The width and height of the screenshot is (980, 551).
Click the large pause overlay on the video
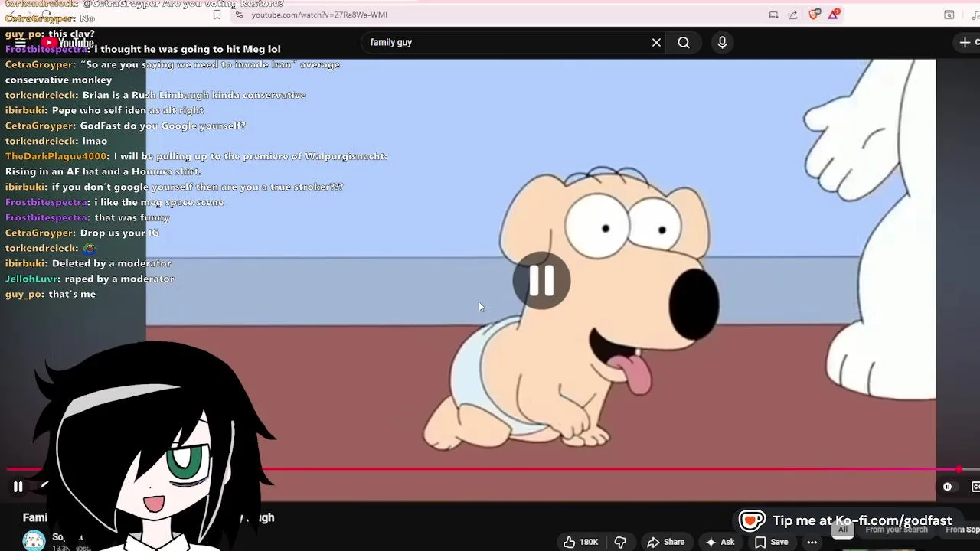[x=541, y=281]
